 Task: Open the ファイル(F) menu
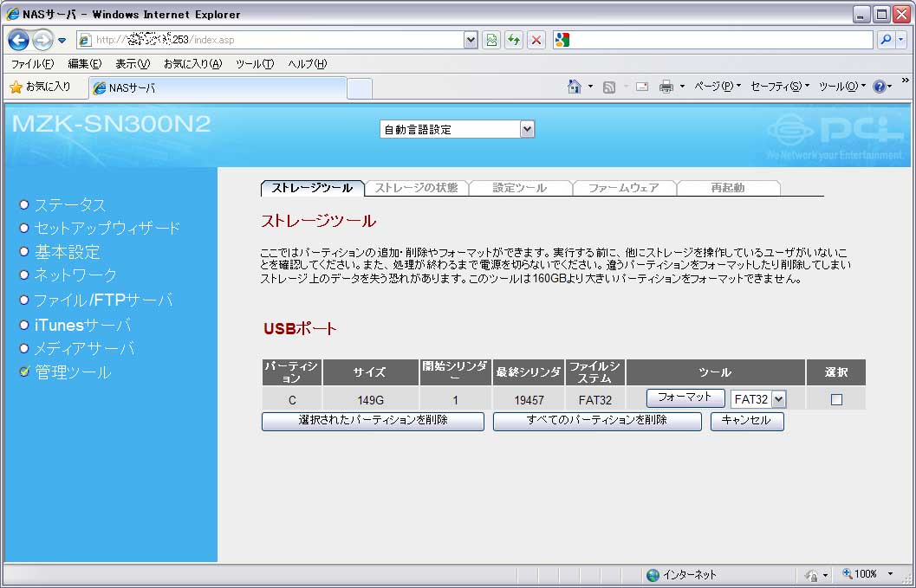[x=32, y=63]
